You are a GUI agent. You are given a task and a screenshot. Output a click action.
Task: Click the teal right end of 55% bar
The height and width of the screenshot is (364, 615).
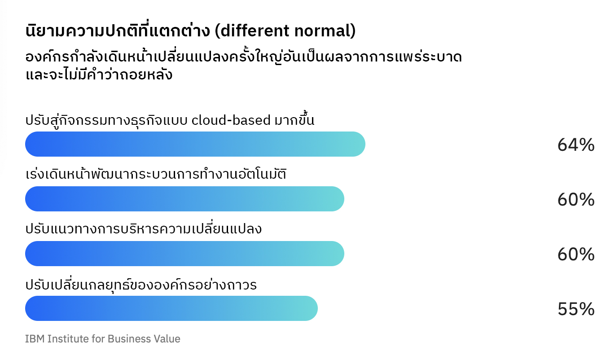pos(305,308)
